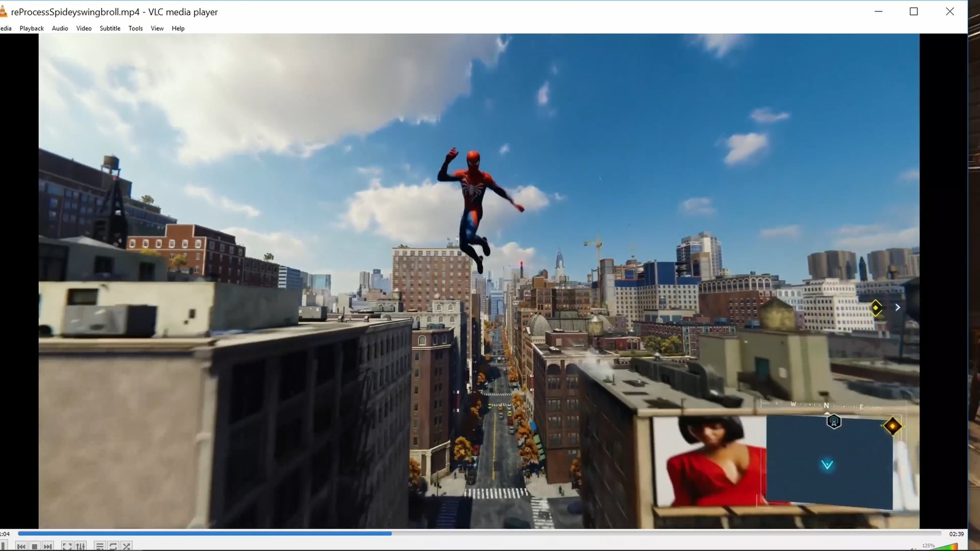
Task: Stop video playback
Action: coord(35,546)
